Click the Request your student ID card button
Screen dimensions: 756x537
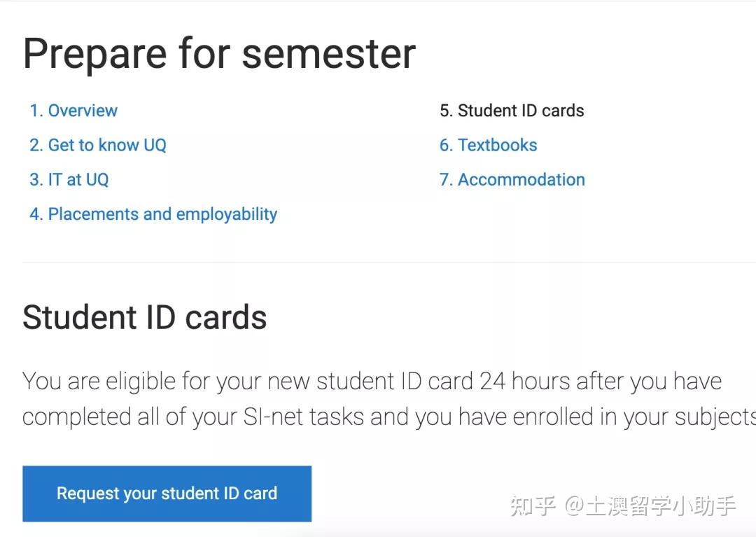pos(167,493)
